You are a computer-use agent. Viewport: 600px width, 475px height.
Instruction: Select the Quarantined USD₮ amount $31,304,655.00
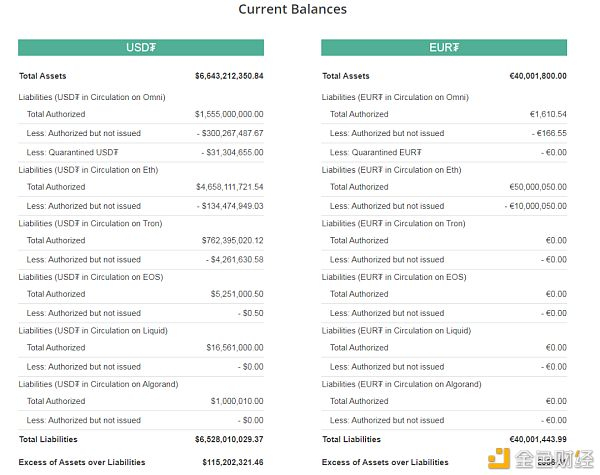click(x=232, y=151)
